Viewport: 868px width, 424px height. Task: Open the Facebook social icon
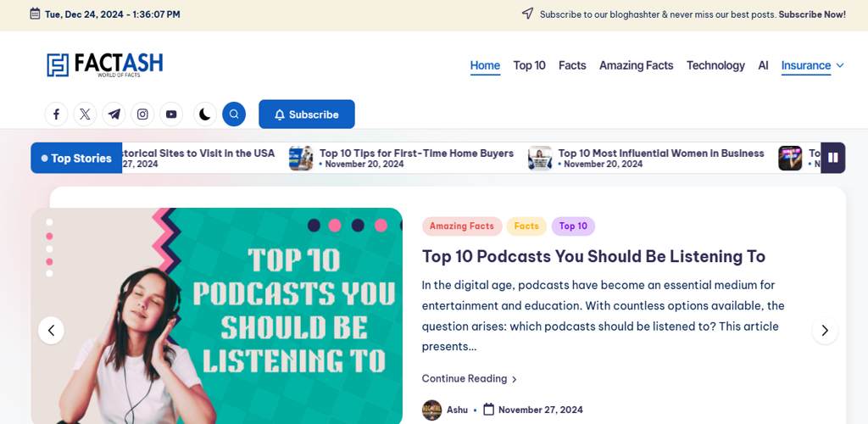point(57,114)
